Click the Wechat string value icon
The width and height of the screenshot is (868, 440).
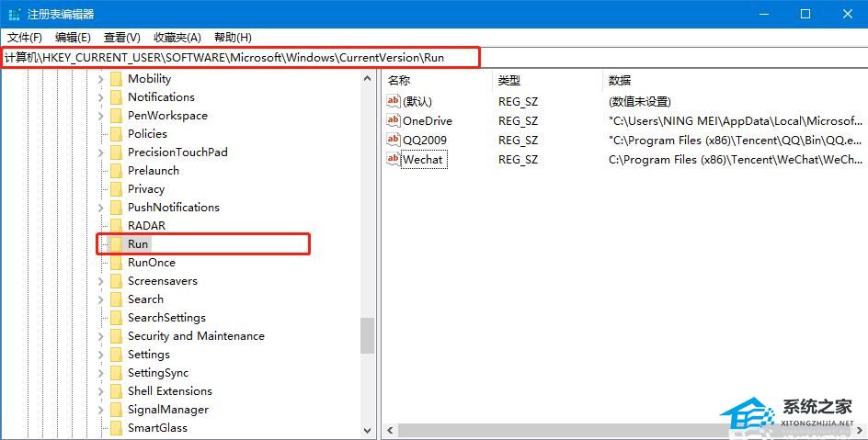[394, 159]
